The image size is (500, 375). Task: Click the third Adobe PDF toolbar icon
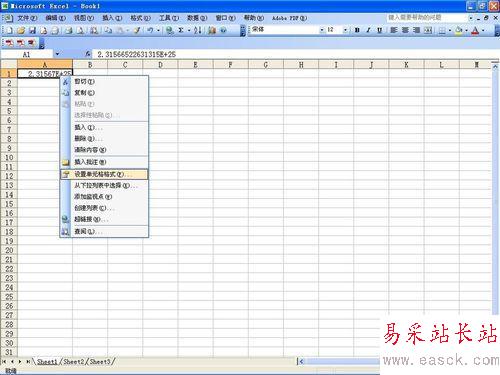[x=32, y=43]
